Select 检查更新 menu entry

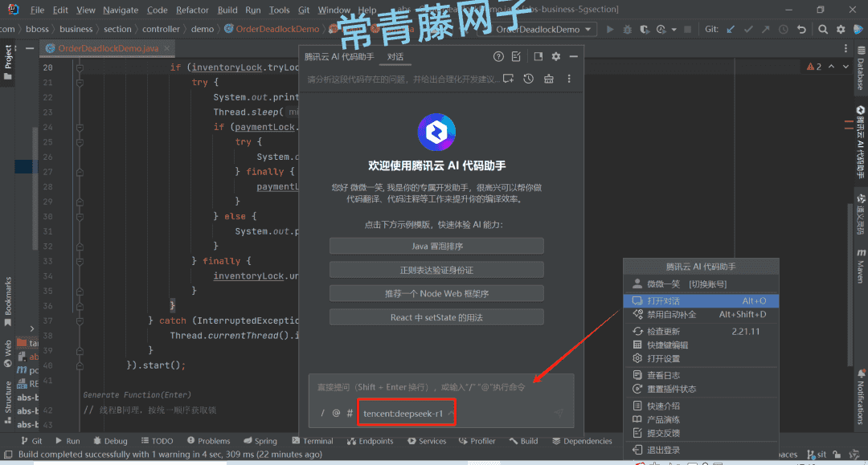701,331
